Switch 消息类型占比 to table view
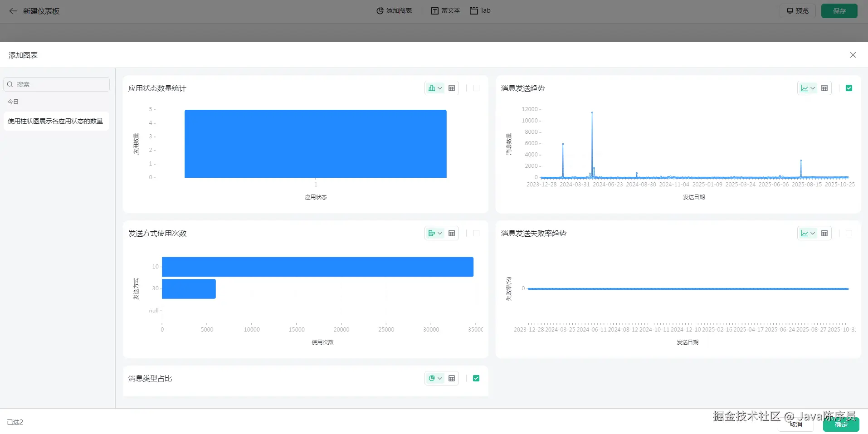The height and width of the screenshot is (434, 868). click(x=452, y=378)
